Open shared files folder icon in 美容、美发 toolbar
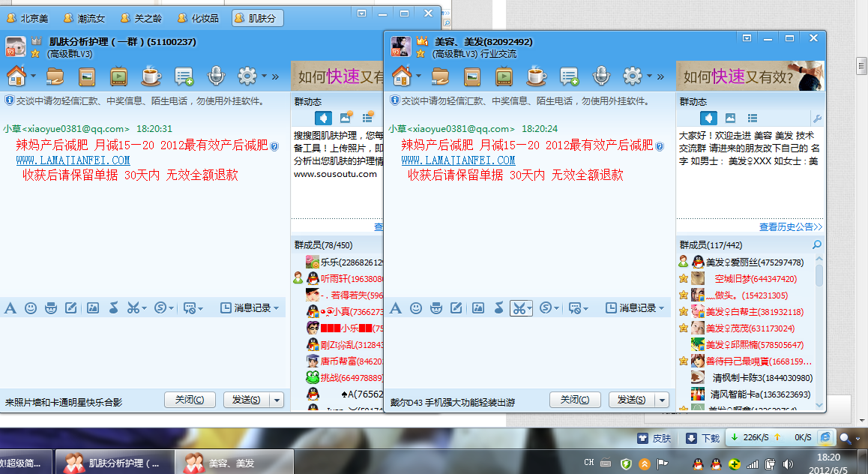Image resolution: width=868 pixels, height=474 pixels. pos(440,76)
